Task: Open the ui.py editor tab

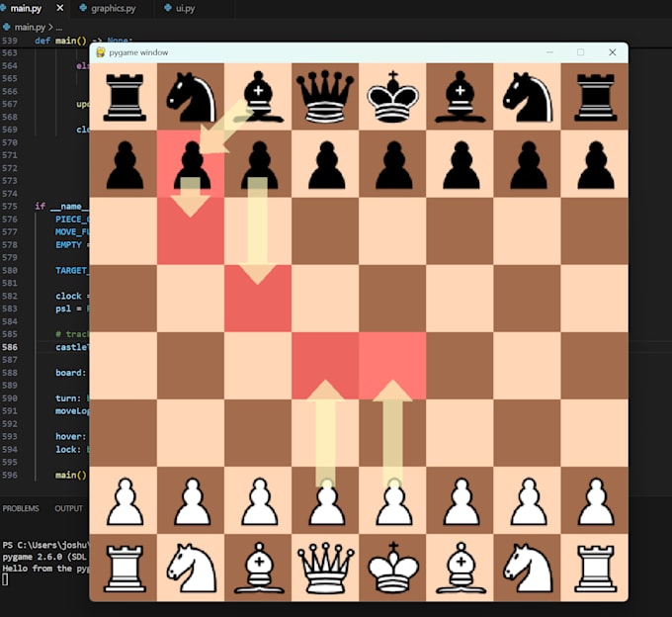Action: pyautogui.click(x=185, y=8)
